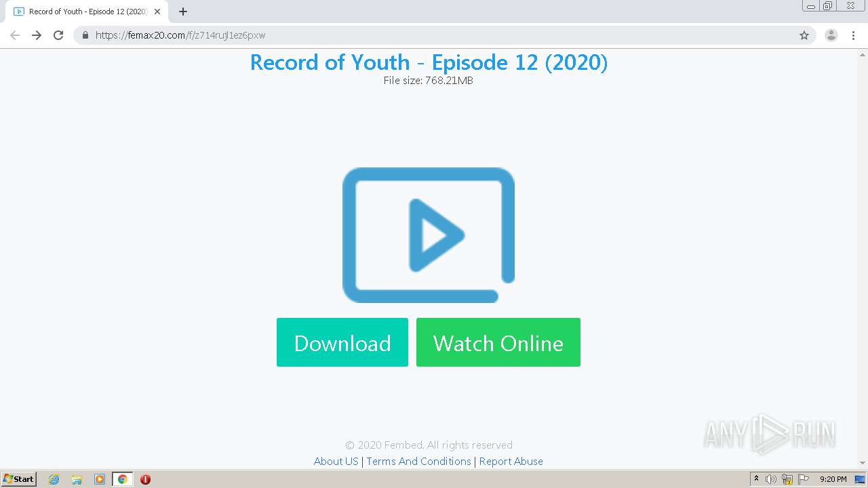868x488 pixels.
Task: Open the About US link
Action: pyautogui.click(x=336, y=461)
